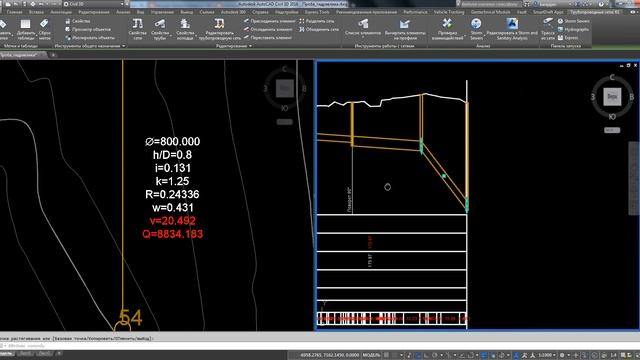The height and width of the screenshot is (360, 640).
Task: Click the new drawing tab plus button
Action: [53, 55]
